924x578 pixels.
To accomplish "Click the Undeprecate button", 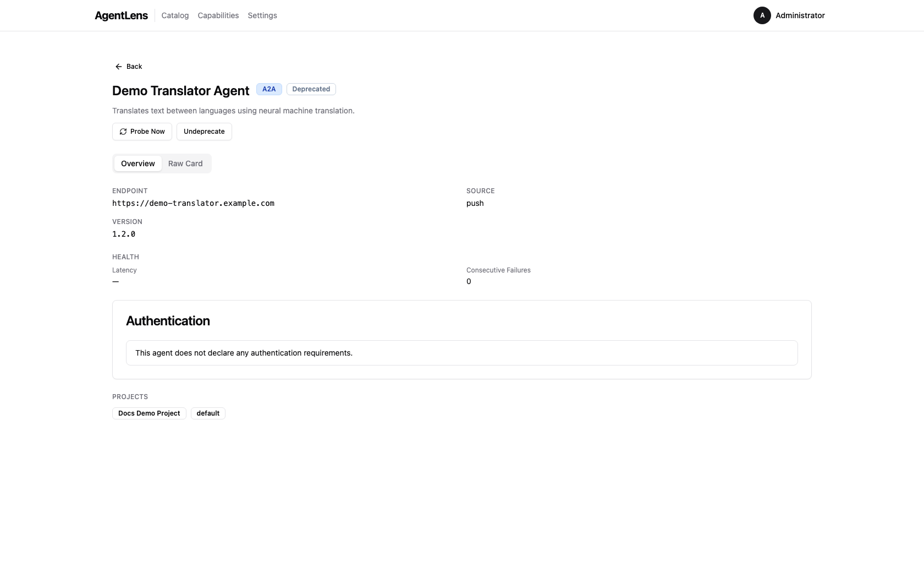I will coord(204,132).
